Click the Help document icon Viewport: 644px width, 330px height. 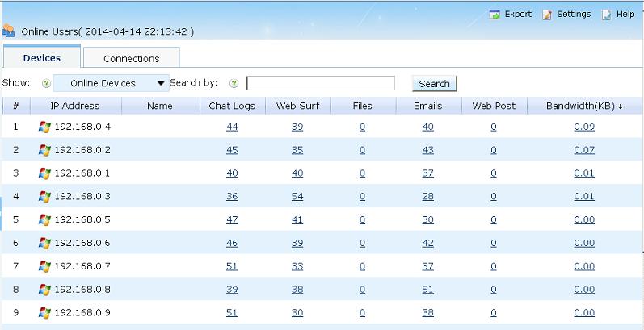(x=607, y=15)
